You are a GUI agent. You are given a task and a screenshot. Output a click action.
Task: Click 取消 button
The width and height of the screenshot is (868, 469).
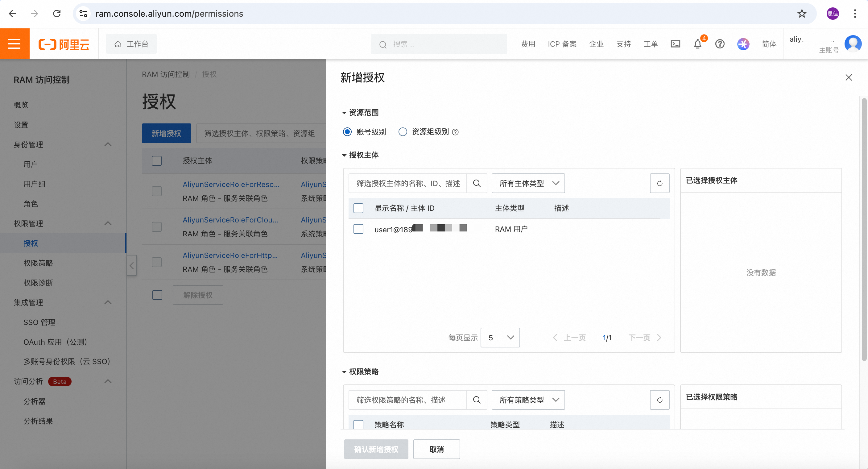click(436, 449)
